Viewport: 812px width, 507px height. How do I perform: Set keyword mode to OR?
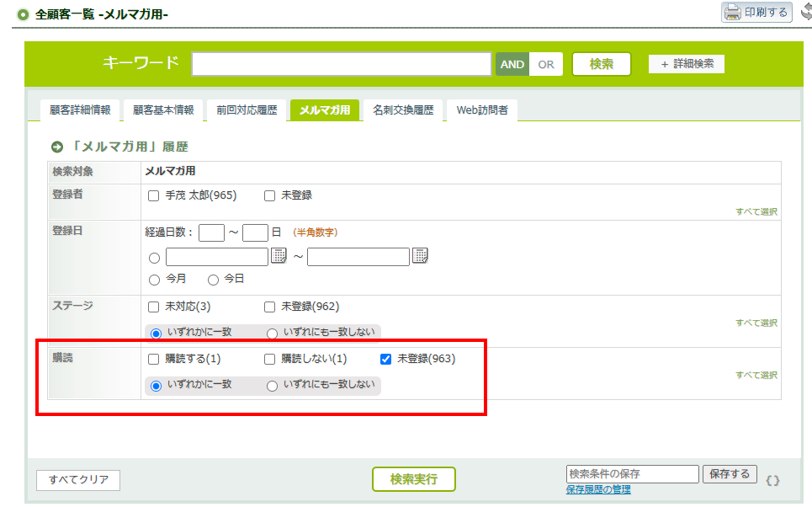(x=546, y=64)
